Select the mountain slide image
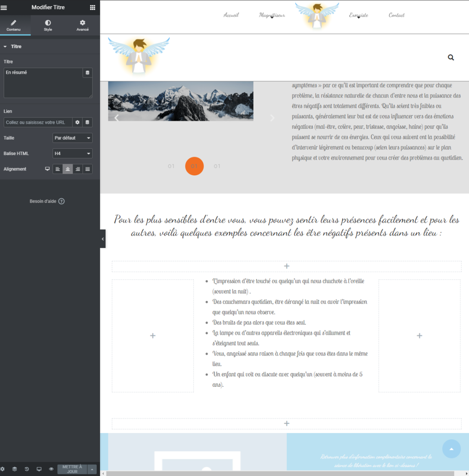Screen dimensions: 469x476 [x=180, y=101]
